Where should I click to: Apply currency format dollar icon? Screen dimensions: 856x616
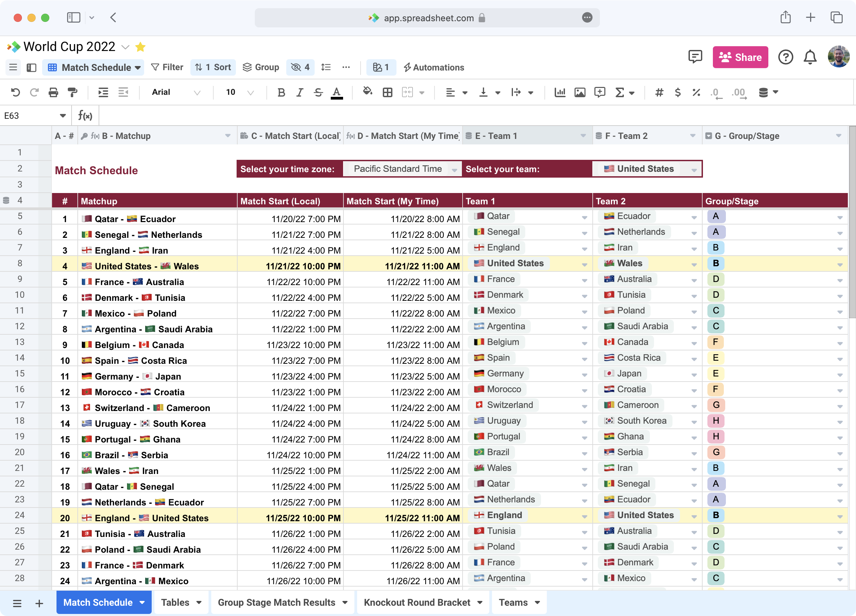[678, 92]
